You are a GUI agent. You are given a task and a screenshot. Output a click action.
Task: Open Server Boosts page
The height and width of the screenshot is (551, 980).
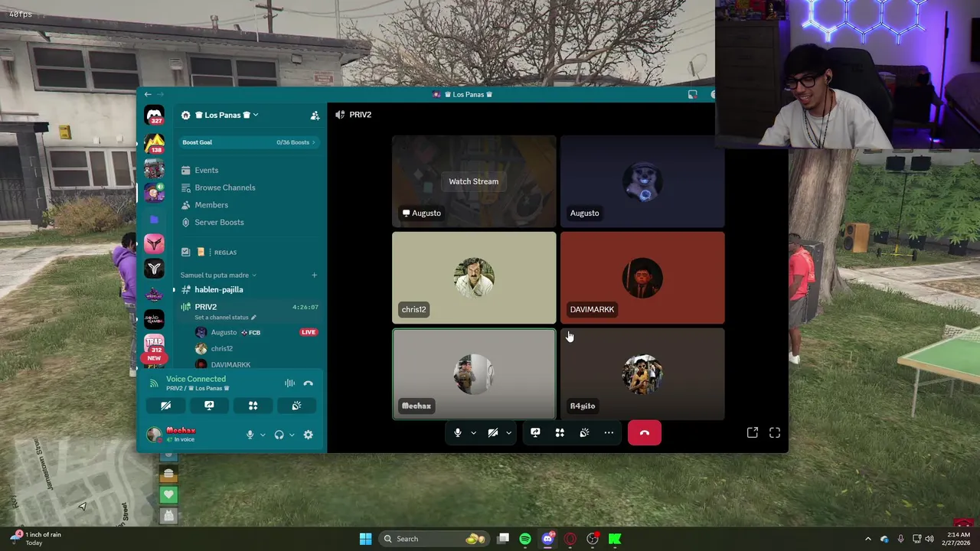coord(219,222)
